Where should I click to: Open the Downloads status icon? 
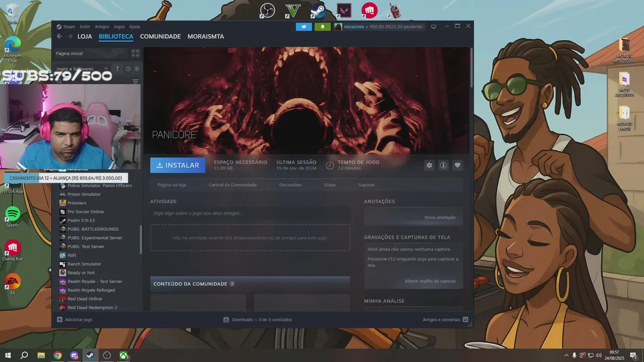(226, 319)
